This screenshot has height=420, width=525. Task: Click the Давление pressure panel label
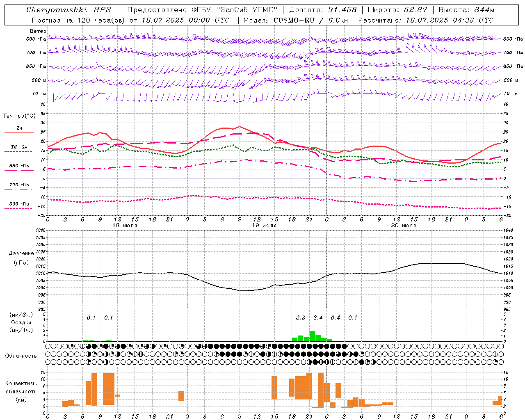tap(21, 253)
